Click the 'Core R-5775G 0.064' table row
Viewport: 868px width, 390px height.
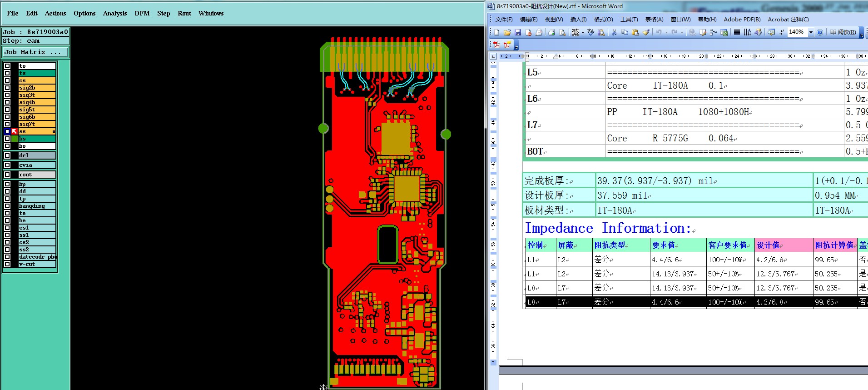(724, 138)
